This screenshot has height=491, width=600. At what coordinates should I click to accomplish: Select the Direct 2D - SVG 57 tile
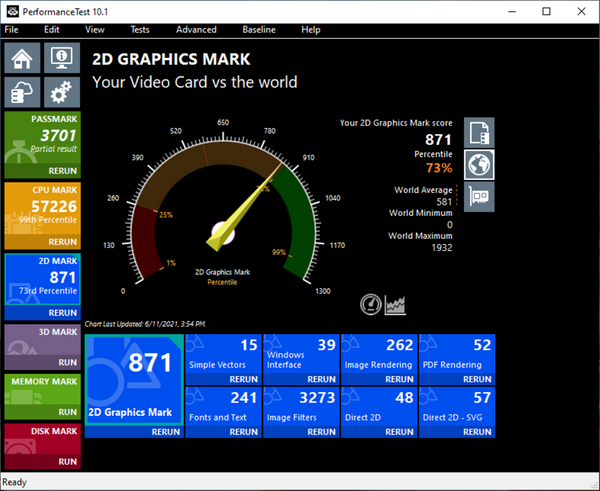457,406
